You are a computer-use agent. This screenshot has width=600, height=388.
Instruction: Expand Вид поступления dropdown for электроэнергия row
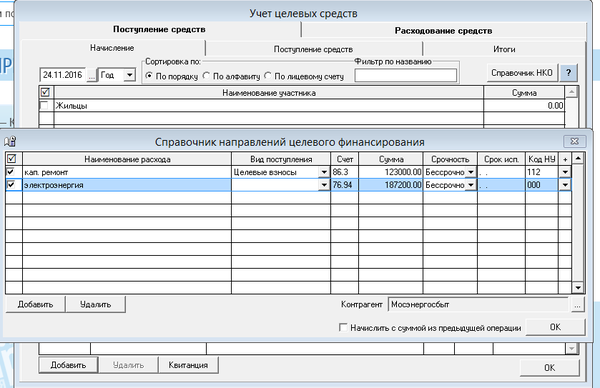324,185
